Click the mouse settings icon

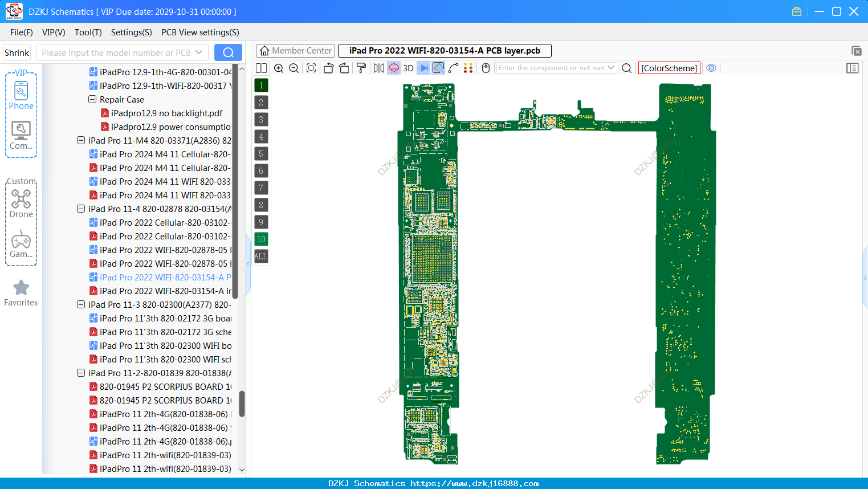point(486,68)
